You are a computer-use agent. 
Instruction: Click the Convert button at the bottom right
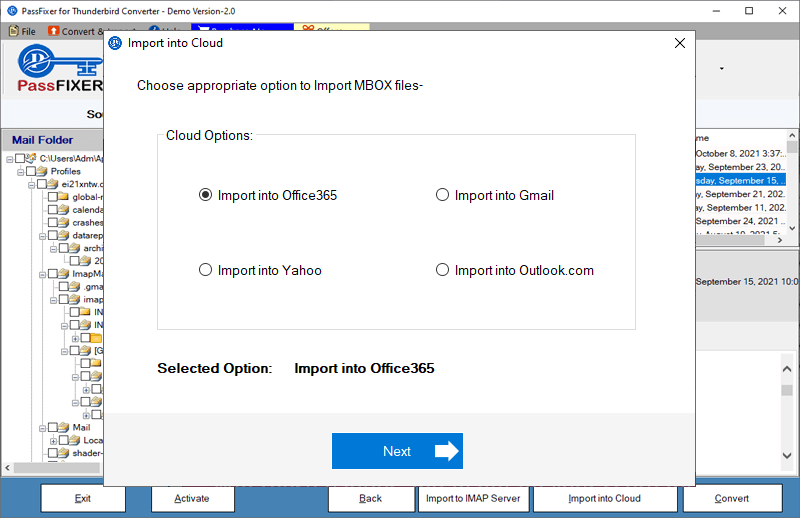(x=732, y=499)
